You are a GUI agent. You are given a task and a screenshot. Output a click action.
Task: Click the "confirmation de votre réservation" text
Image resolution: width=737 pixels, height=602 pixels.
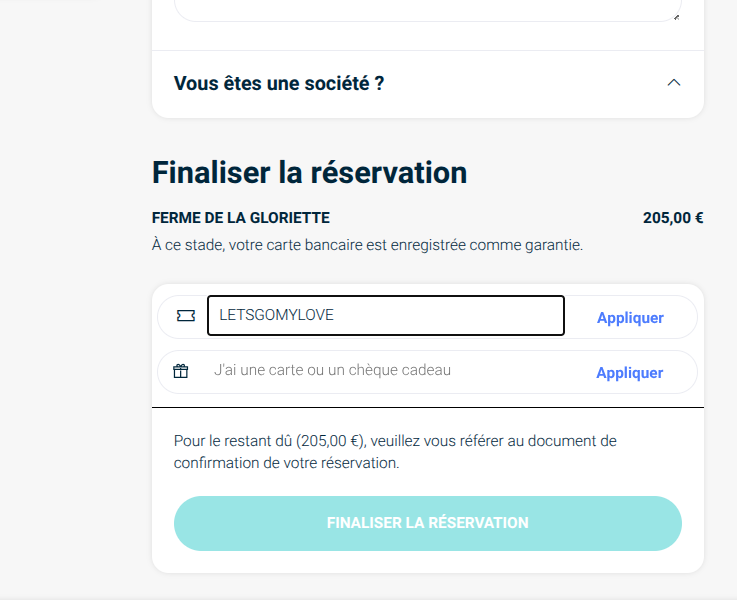click(286, 464)
